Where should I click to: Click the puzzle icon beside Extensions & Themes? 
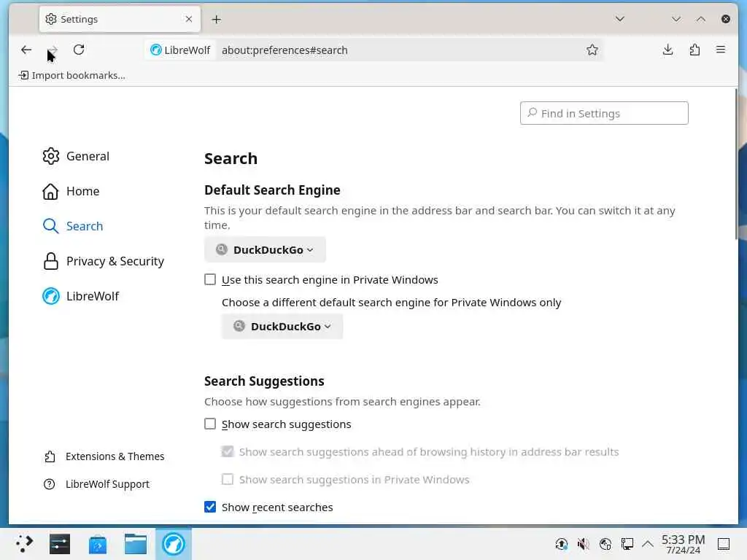tap(50, 456)
